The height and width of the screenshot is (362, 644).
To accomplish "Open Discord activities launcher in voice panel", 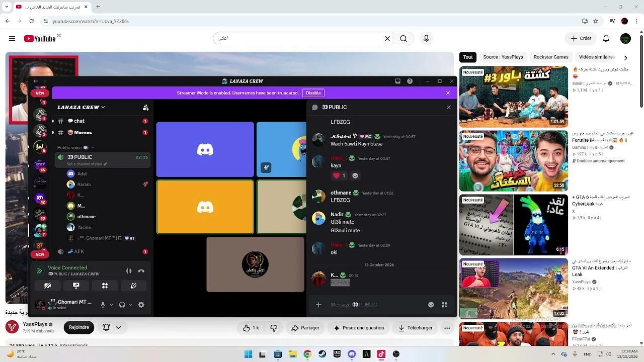I will point(105,286).
